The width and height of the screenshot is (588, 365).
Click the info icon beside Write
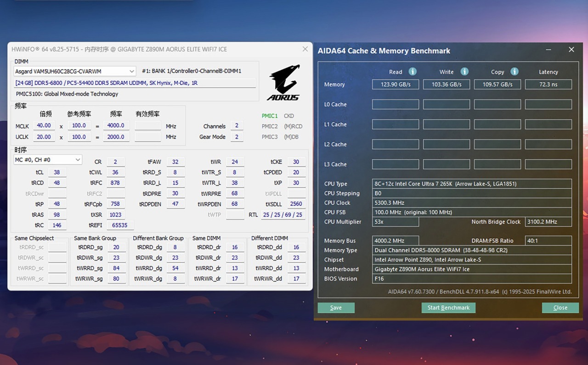pyautogui.click(x=464, y=72)
